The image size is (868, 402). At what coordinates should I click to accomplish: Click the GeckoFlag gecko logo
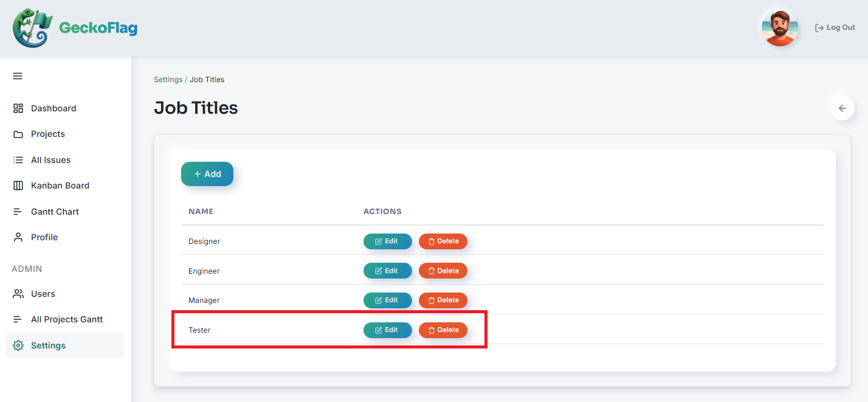coord(33,28)
